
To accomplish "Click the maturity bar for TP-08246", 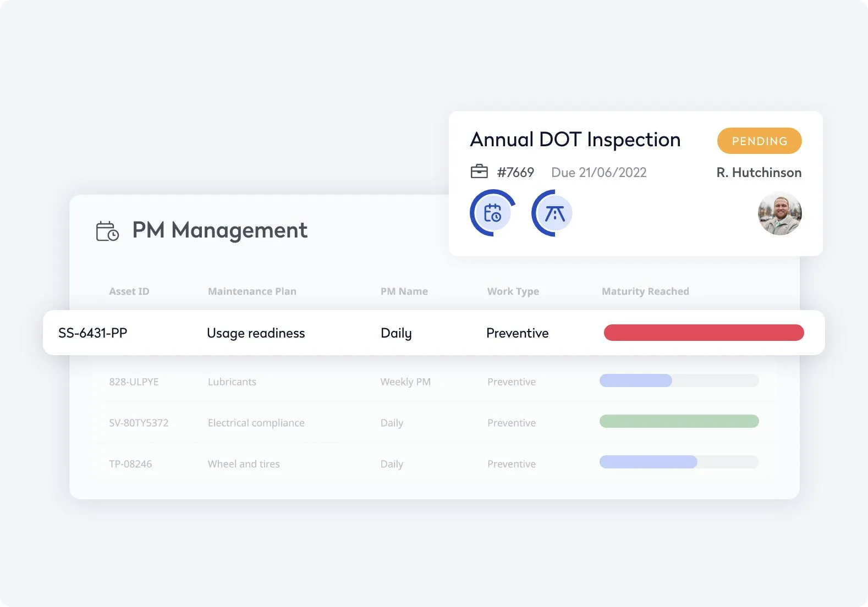I will pos(679,462).
